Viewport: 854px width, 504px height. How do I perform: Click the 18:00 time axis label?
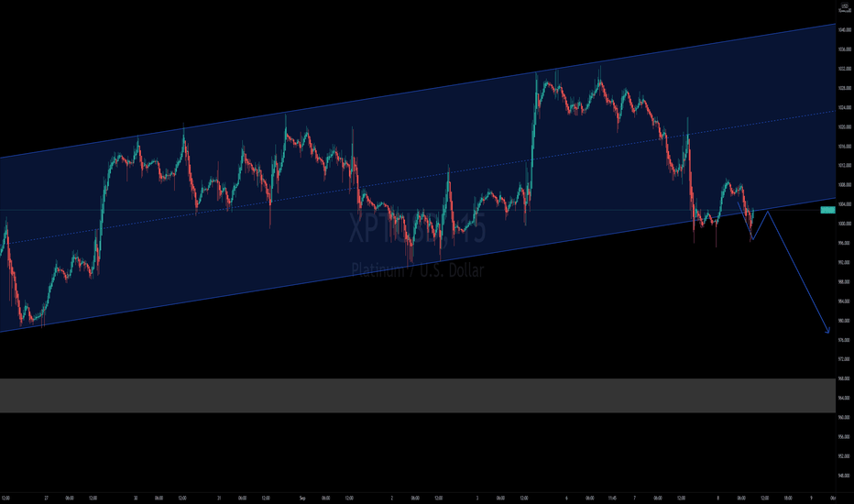pos(787,498)
